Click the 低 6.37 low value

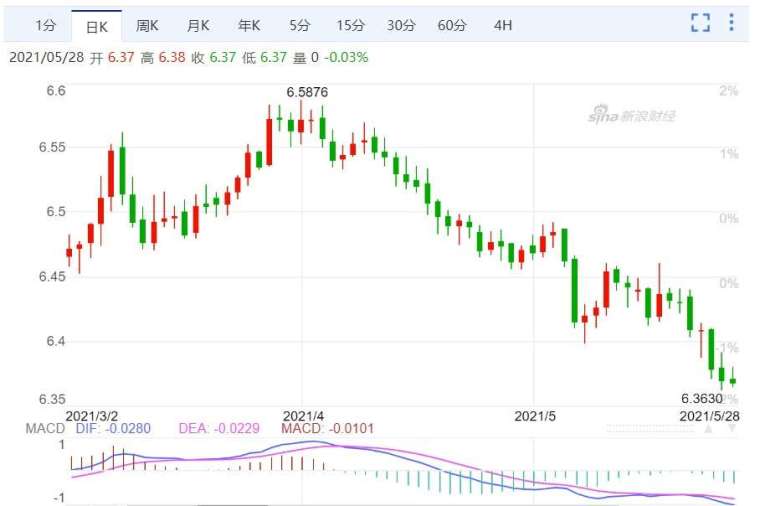tap(265, 57)
